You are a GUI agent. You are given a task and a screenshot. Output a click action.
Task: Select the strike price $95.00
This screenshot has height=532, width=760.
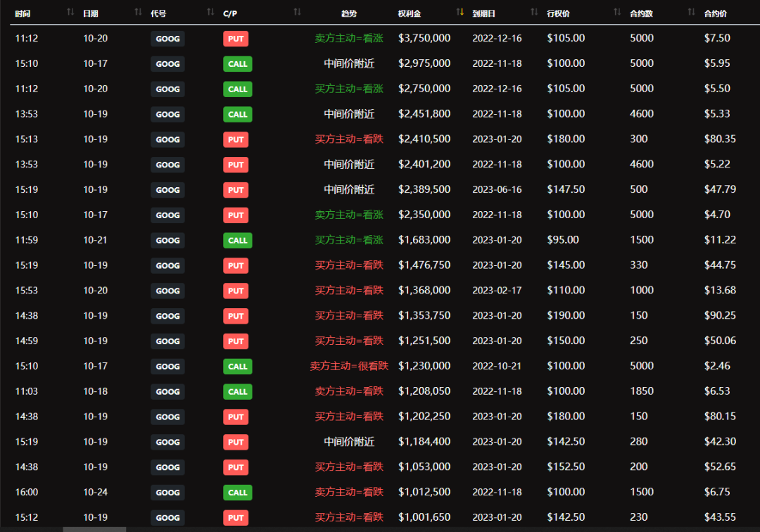click(x=563, y=239)
